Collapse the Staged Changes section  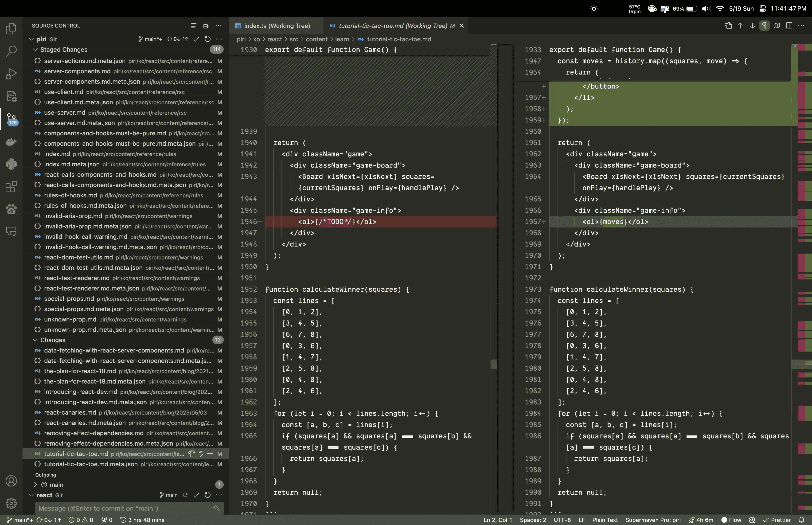35,50
